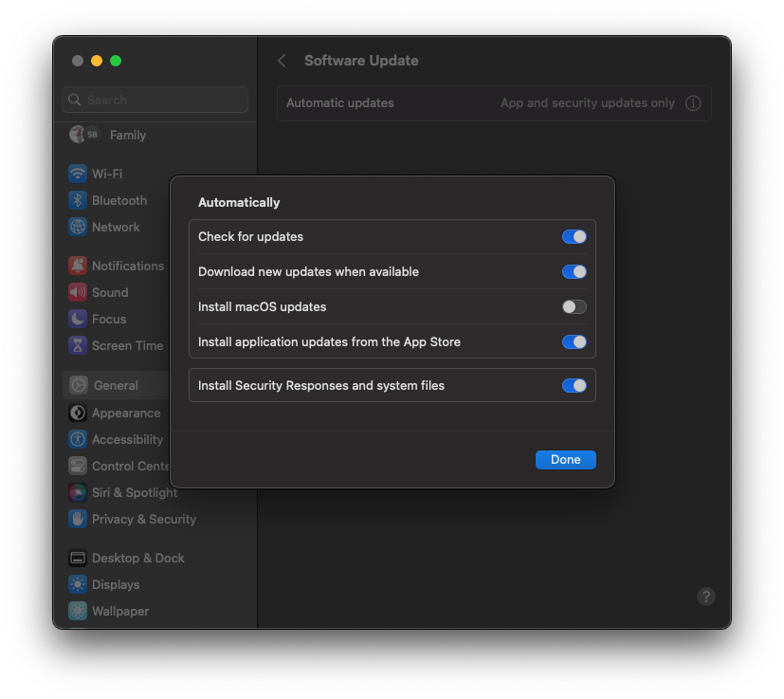The image size is (784, 699).
Task: Click the General gear icon
Action: click(x=79, y=385)
